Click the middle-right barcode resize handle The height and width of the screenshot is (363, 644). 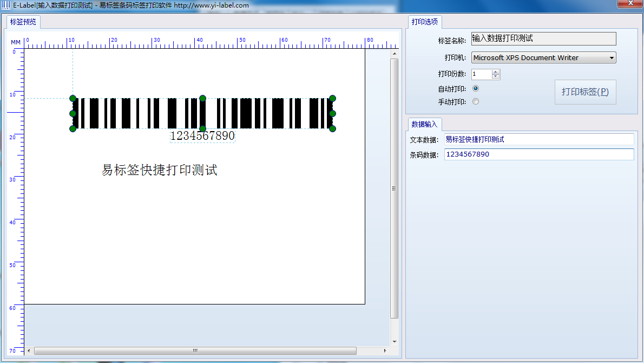coord(333,113)
